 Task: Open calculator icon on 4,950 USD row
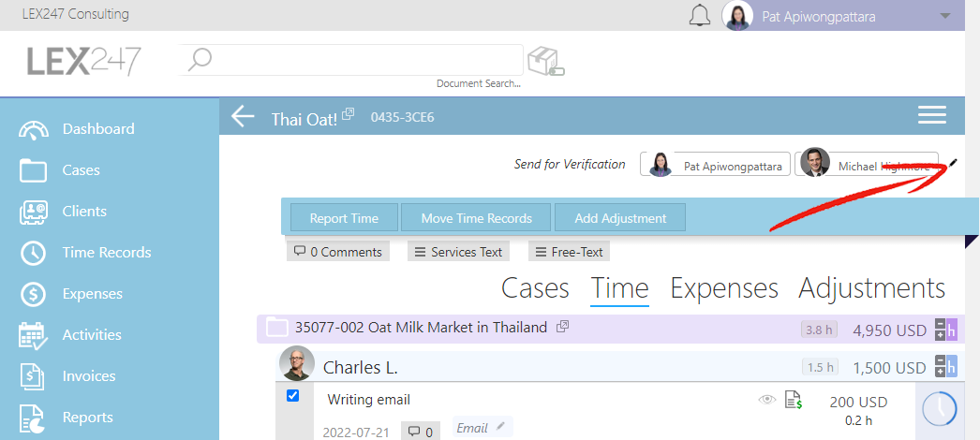click(945, 329)
